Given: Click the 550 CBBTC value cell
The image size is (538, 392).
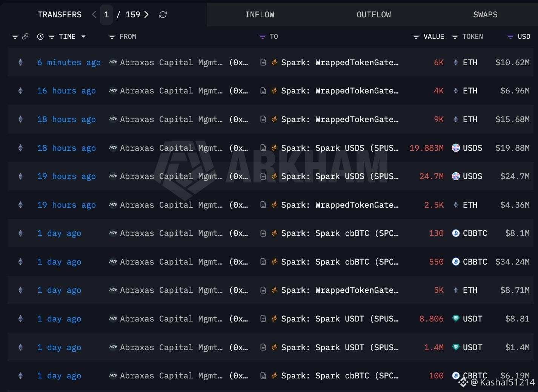Looking at the screenshot, I should (436, 262).
